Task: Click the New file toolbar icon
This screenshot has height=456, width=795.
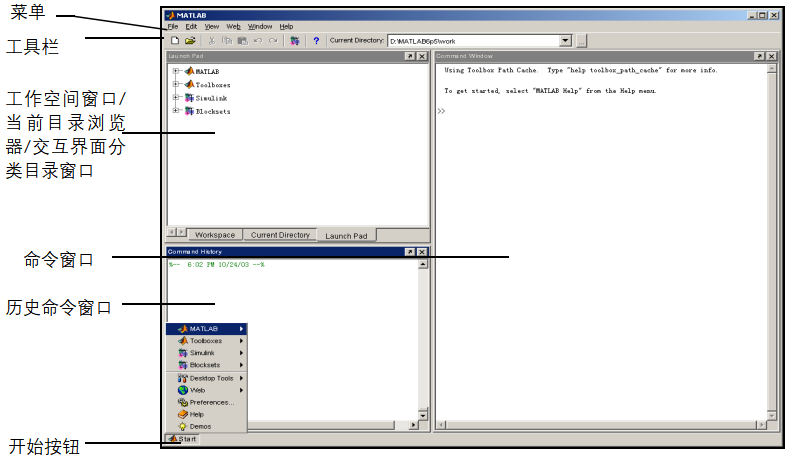Action: pos(175,41)
